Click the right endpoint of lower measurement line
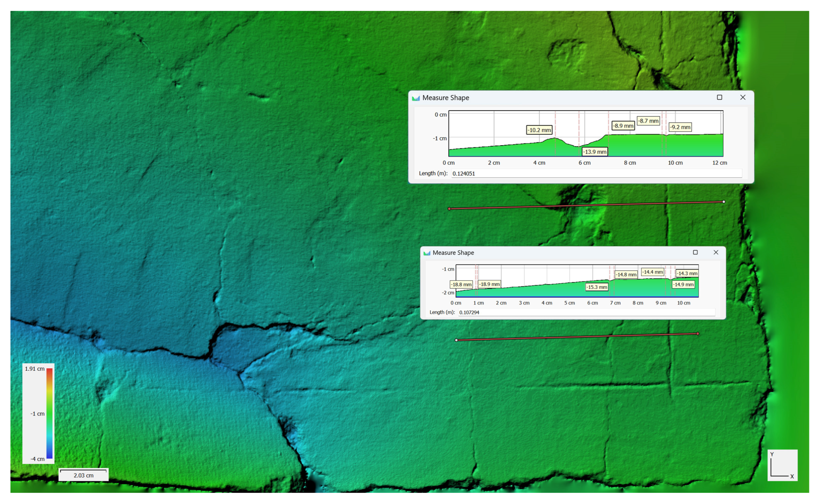This screenshot has height=504, width=820. tap(698, 334)
